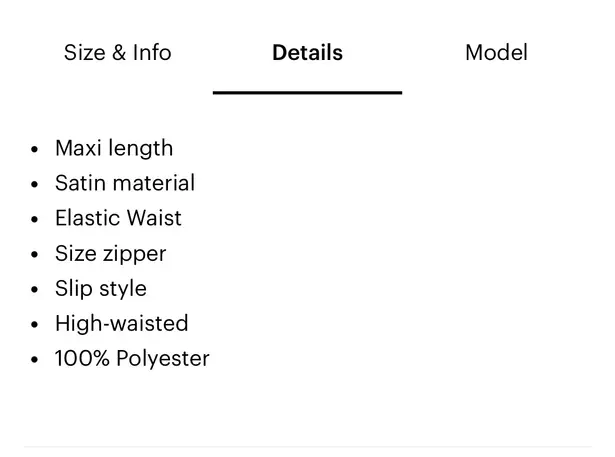Select the 'High-waisted' detail text

pos(121,324)
